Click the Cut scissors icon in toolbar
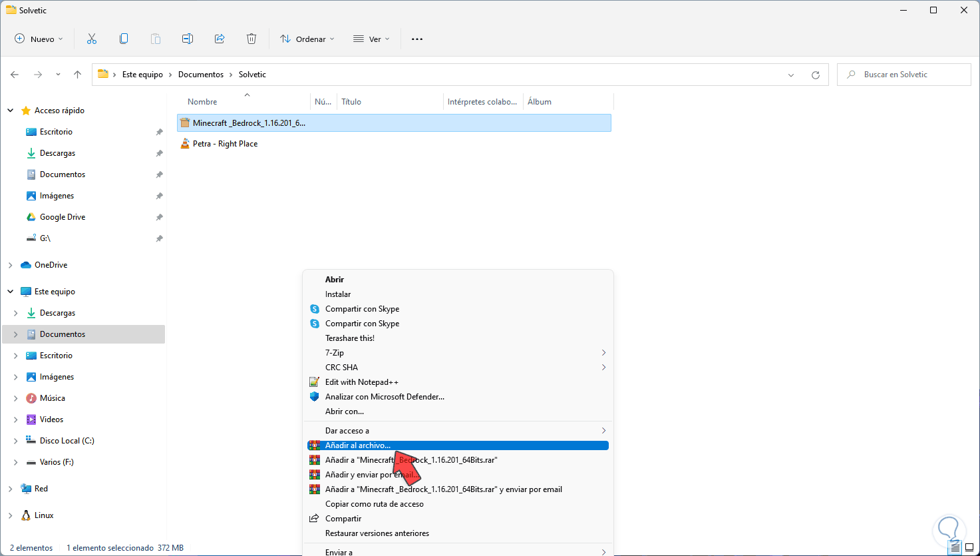This screenshot has width=980, height=556. pyautogui.click(x=92, y=39)
